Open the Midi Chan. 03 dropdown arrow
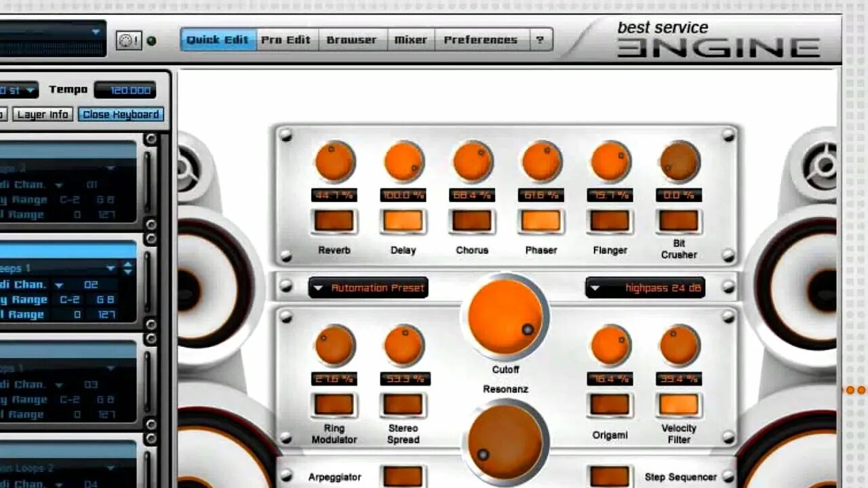Image resolution: width=868 pixels, height=488 pixels. point(59,384)
